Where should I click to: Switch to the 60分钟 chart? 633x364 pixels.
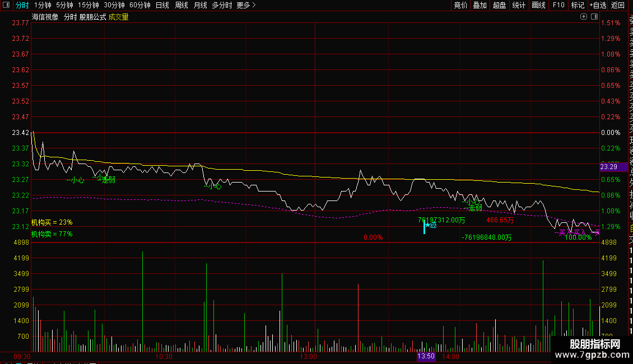coord(140,5)
